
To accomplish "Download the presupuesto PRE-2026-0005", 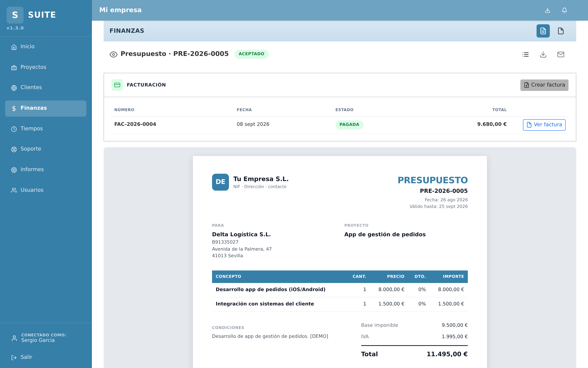I will point(543,54).
